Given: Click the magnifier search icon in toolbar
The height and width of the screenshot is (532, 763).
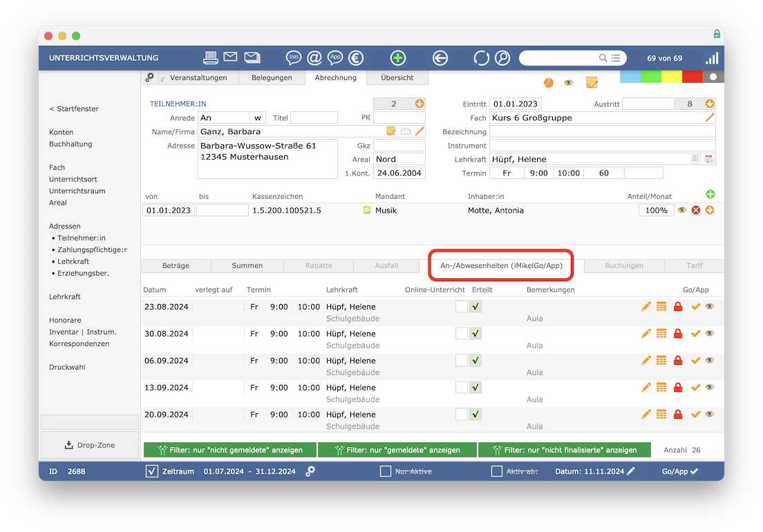Looking at the screenshot, I should point(502,58).
